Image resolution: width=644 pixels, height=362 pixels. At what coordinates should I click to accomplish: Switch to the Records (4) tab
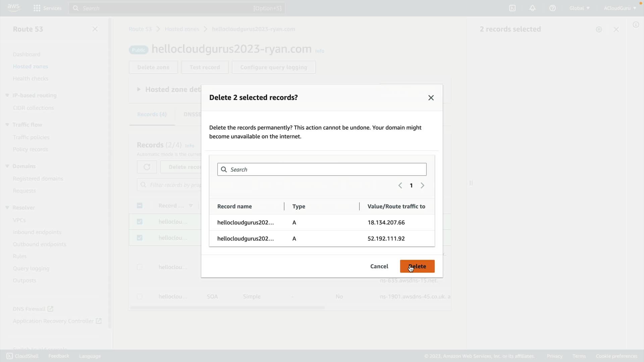[x=152, y=114]
